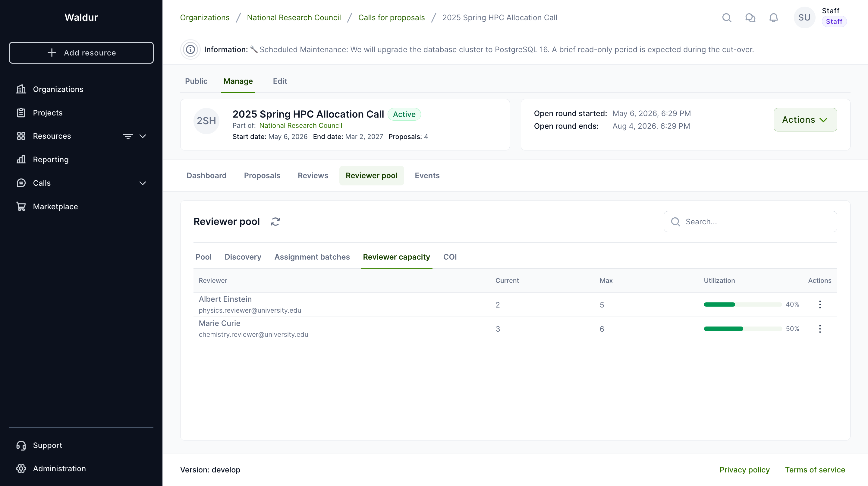Switch to the Manage tab
868x486 pixels.
(238, 81)
